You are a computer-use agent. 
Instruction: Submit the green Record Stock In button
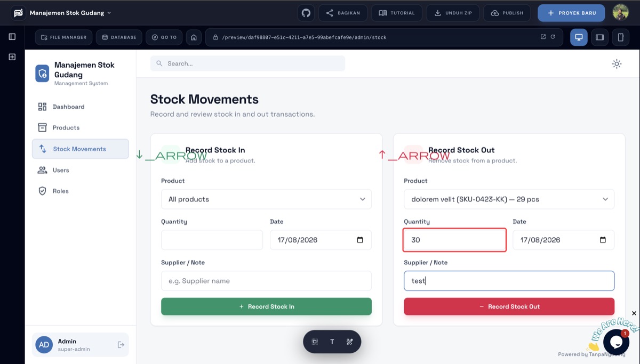click(x=266, y=306)
